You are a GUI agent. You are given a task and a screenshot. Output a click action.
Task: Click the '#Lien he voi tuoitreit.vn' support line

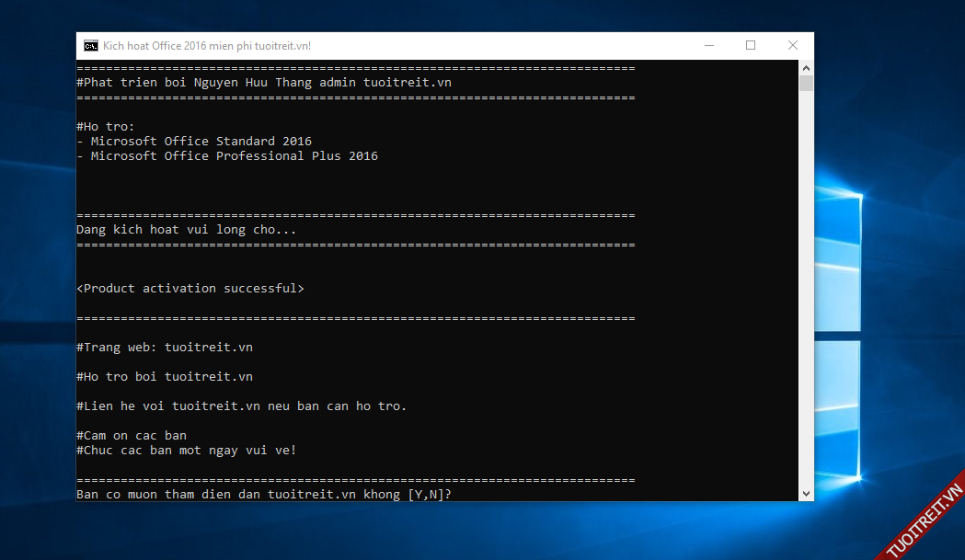pos(241,406)
